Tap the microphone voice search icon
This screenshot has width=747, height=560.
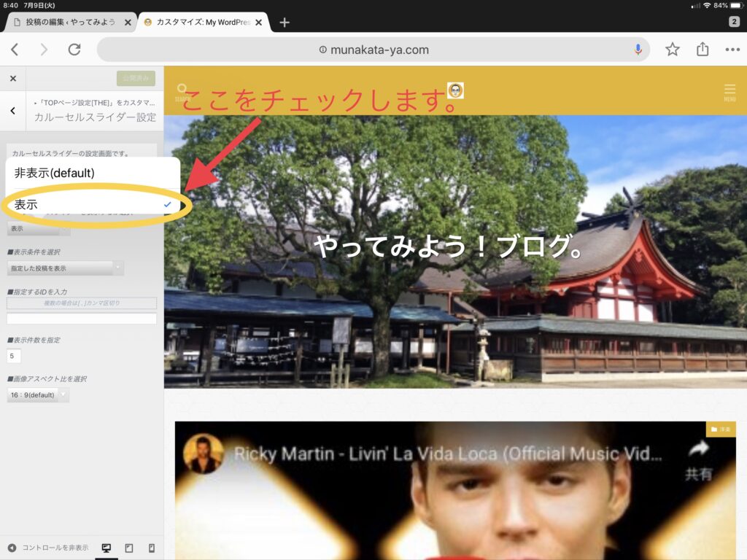coord(638,50)
